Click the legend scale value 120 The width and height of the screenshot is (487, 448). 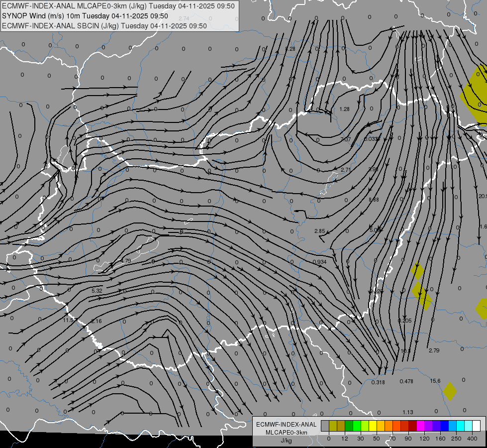(x=425, y=439)
